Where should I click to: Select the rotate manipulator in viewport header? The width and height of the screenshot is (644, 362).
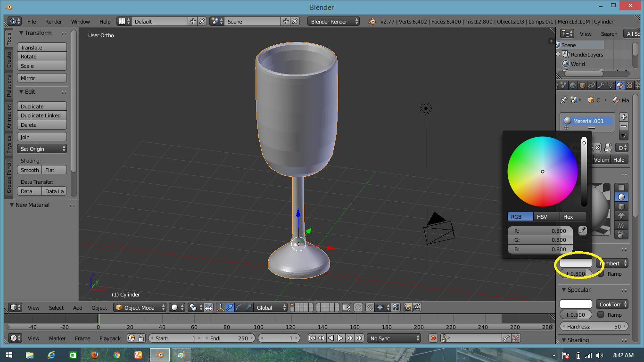(238, 307)
